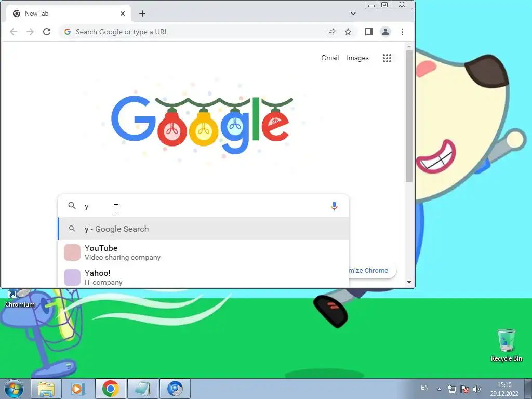Open the Gmail link
532x399 pixels.
pos(330,58)
